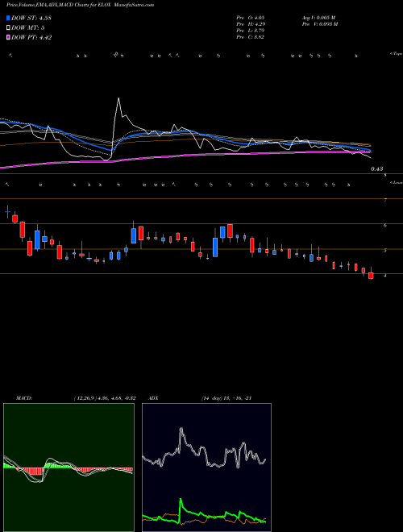Viewport: 403px width, 532px height.
Task: Select the 'DOW MT: 5' legend label
Action: coord(28,28)
